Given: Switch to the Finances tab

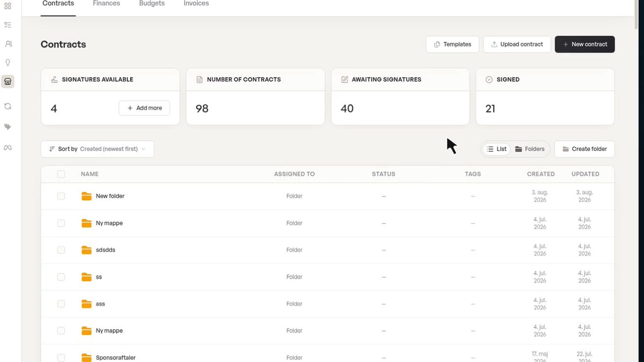Looking at the screenshot, I should 106,4.
